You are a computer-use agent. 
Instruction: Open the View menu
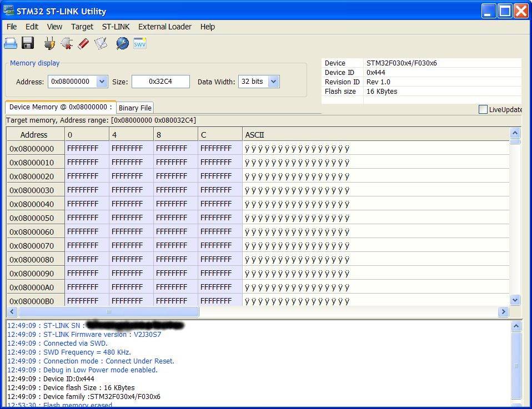[x=54, y=27]
